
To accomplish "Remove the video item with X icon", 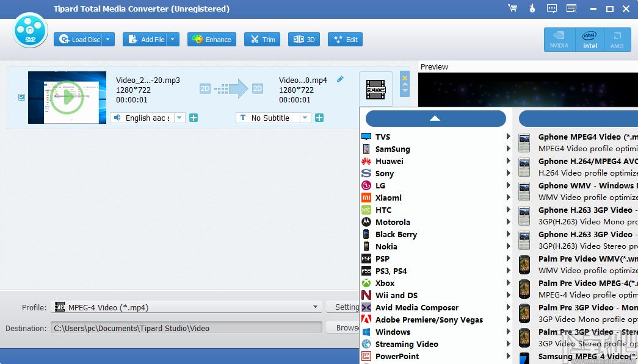I will click(404, 77).
